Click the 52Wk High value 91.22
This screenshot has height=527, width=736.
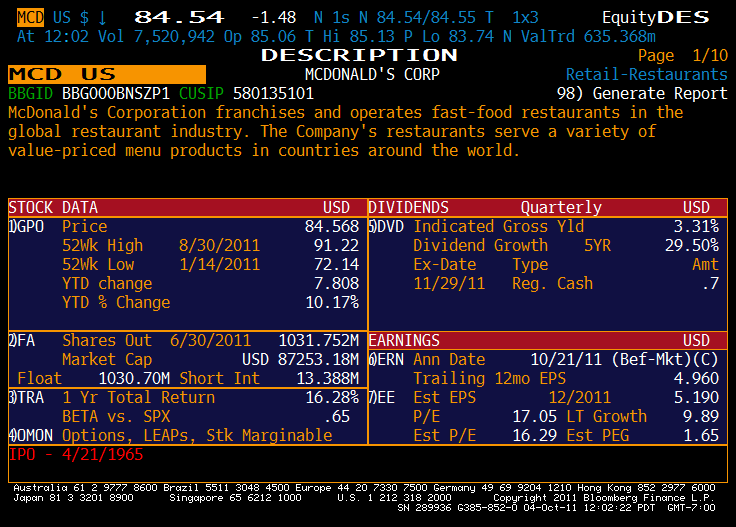(x=337, y=245)
